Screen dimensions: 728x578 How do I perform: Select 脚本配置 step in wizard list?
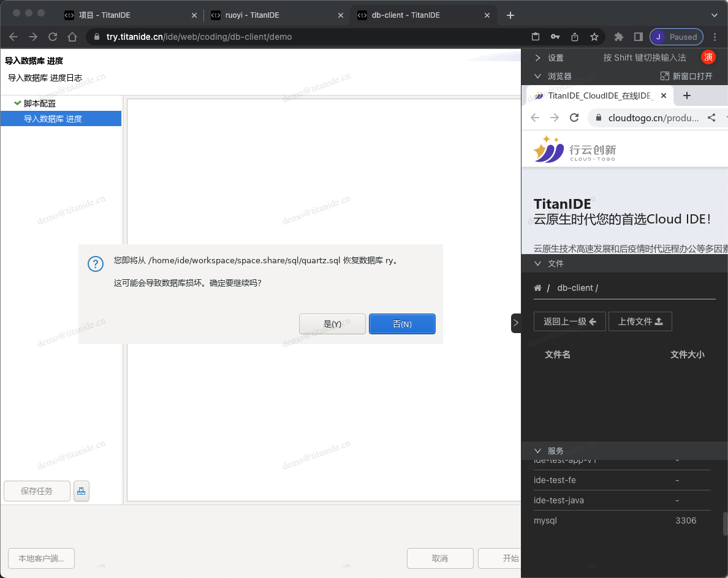(40, 103)
